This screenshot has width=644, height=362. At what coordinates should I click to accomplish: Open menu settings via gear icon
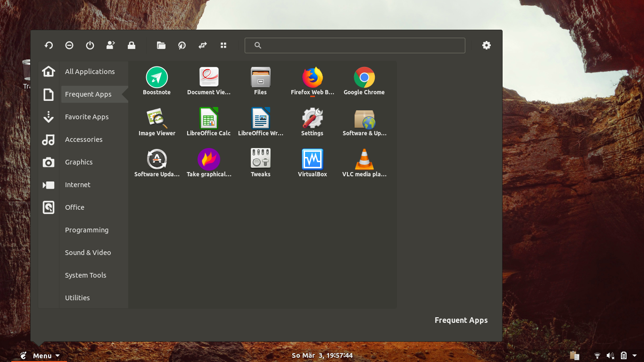487,45
